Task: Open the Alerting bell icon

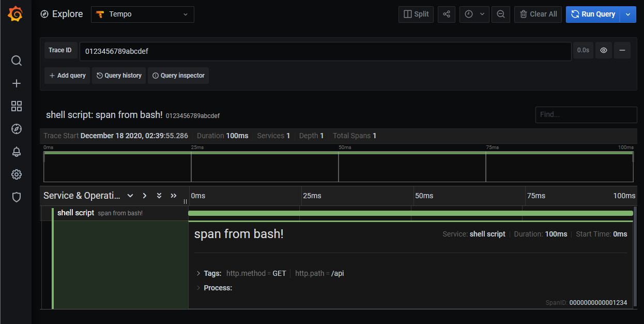Action: pyautogui.click(x=17, y=152)
